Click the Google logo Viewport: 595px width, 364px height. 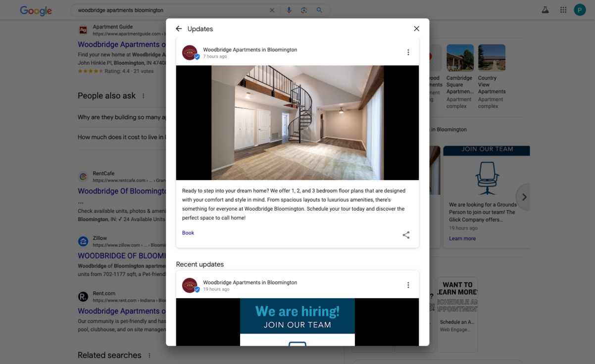pyautogui.click(x=35, y=10)
